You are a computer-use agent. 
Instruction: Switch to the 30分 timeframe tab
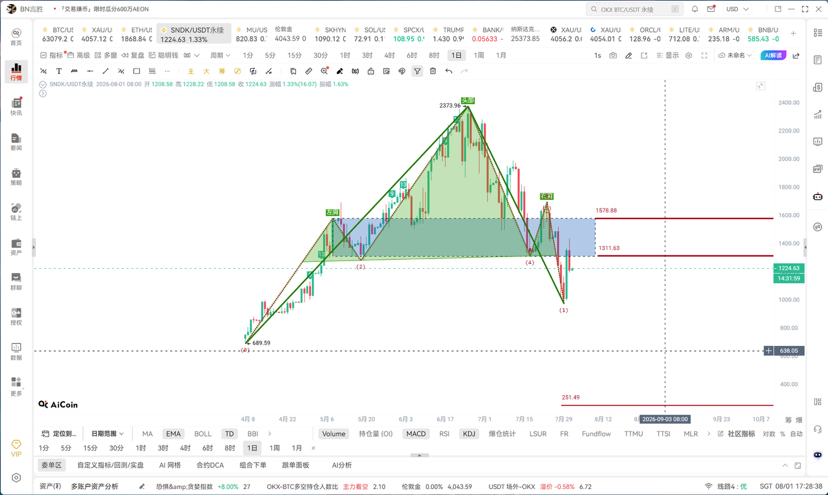(320, 55)
